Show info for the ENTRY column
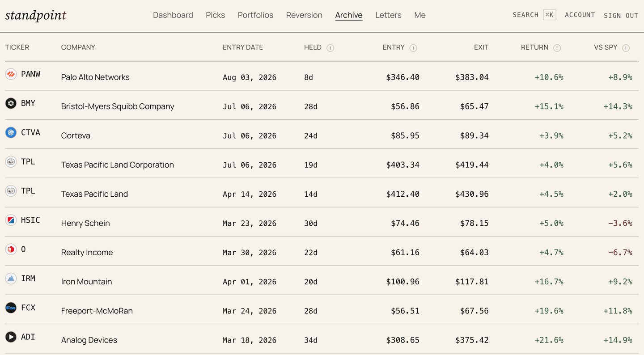Screen dimensions: 644x355 pos(413,48)
